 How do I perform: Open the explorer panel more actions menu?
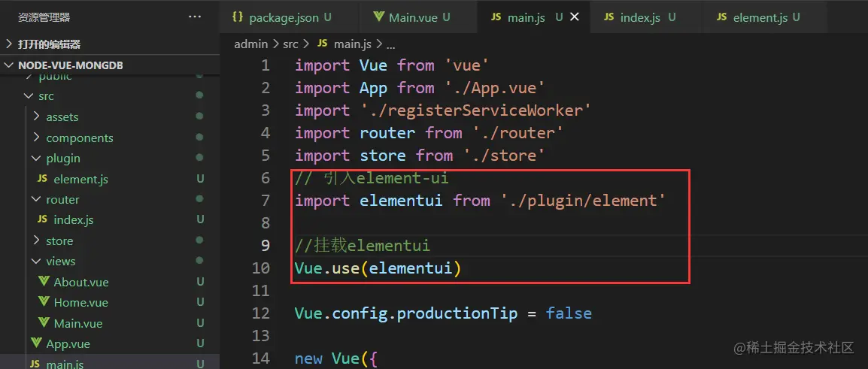pos(195,17)
